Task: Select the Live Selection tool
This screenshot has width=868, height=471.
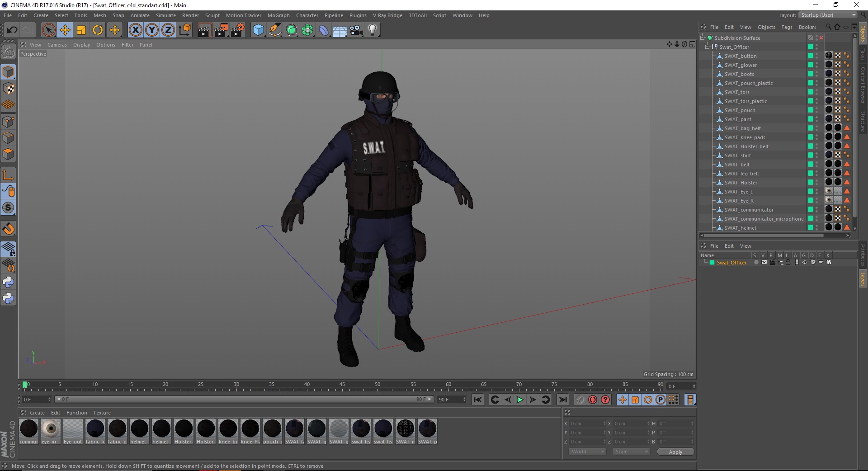Action: coord(48,30)
